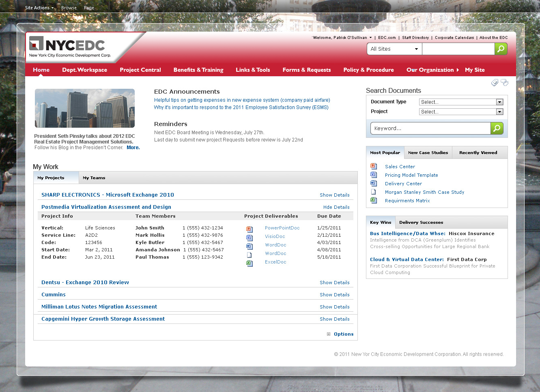Click the icon beside Pricing Model Template
This screenshot has height=392, width=540.
coord(374,175)
